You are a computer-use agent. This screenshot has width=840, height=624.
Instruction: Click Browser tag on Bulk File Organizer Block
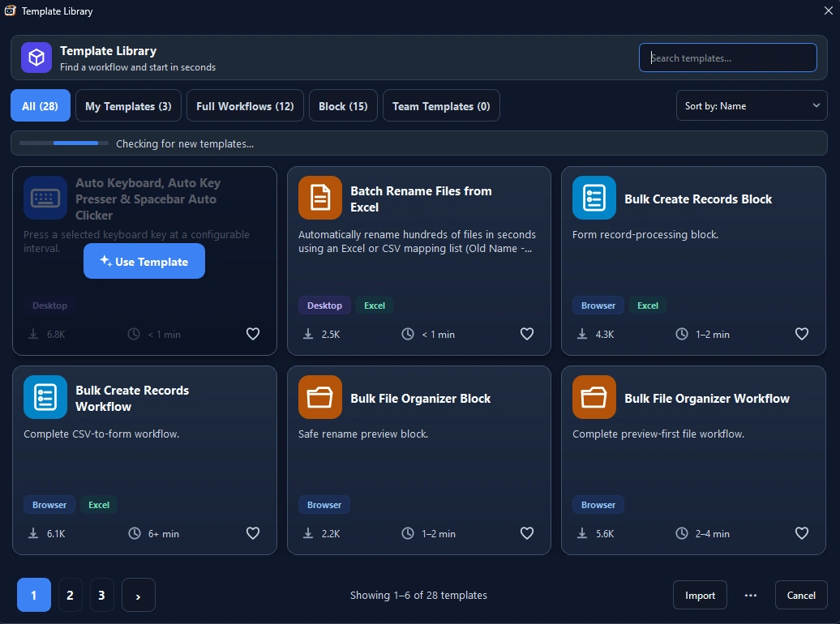(x=324, y=505)
